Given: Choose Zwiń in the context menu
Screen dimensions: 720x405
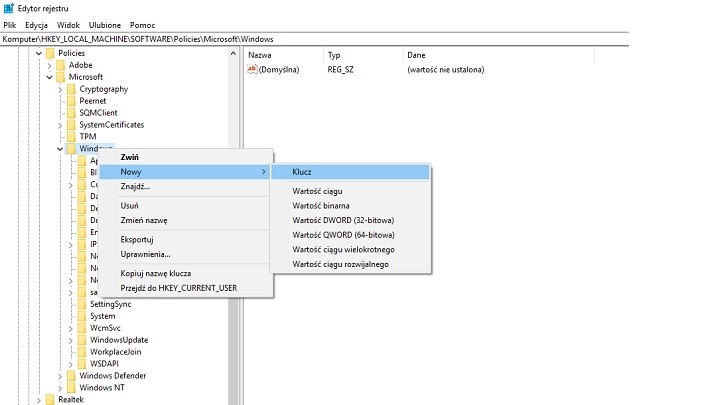Looking at the screenshot, I should point(186,157).
